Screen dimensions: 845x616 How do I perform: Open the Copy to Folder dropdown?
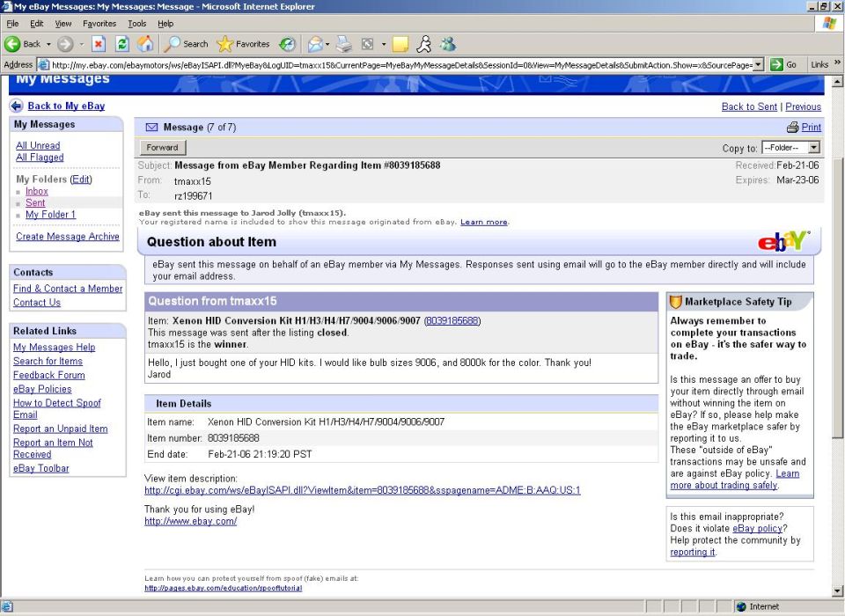(x=791, y=148)
